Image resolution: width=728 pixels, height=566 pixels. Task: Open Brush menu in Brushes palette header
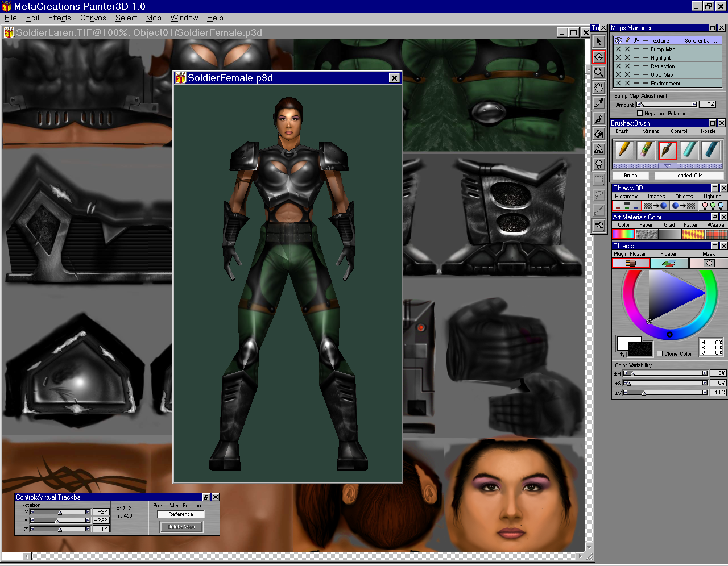pyautogui.click(x=622, y=131)
